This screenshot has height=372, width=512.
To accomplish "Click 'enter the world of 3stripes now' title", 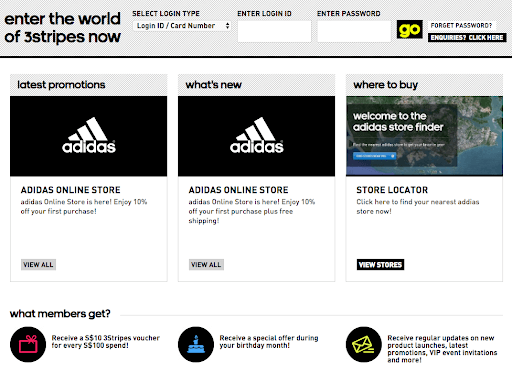I will [62, 28].
